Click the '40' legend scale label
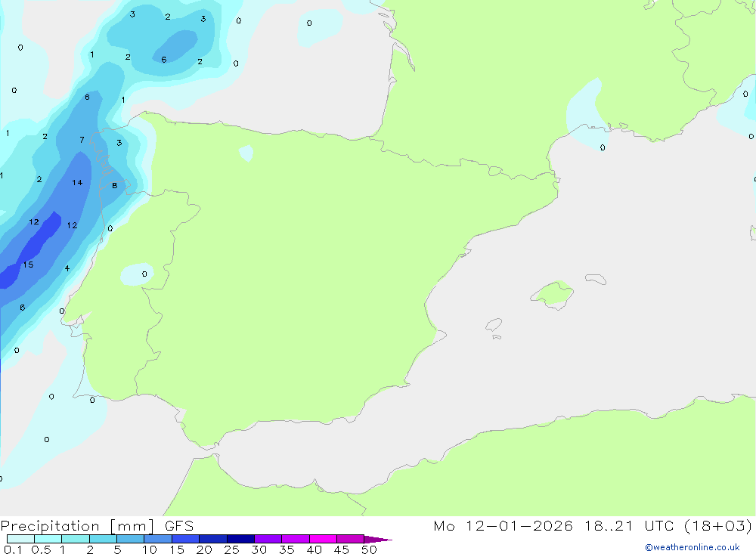Image resolution: width=756 pixels, height=554 pixels. point(314,549)
